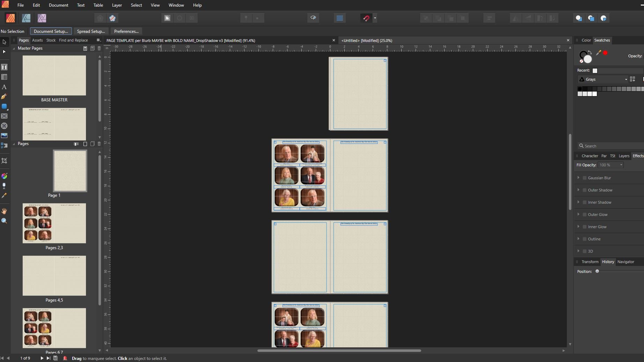Open the Layer menu
The width and height of the screenshot is (644, 362).
coord(117,5)
